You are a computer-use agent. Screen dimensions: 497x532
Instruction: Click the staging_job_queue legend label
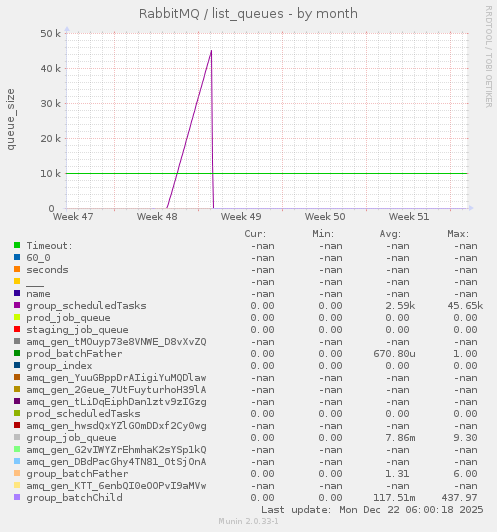click(x=77, y=330)
